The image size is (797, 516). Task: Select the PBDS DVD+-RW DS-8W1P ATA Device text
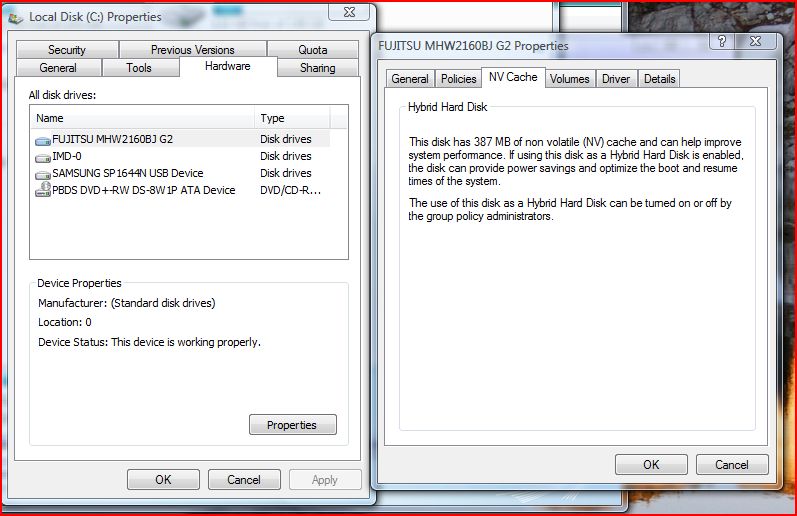click(144, 190)
